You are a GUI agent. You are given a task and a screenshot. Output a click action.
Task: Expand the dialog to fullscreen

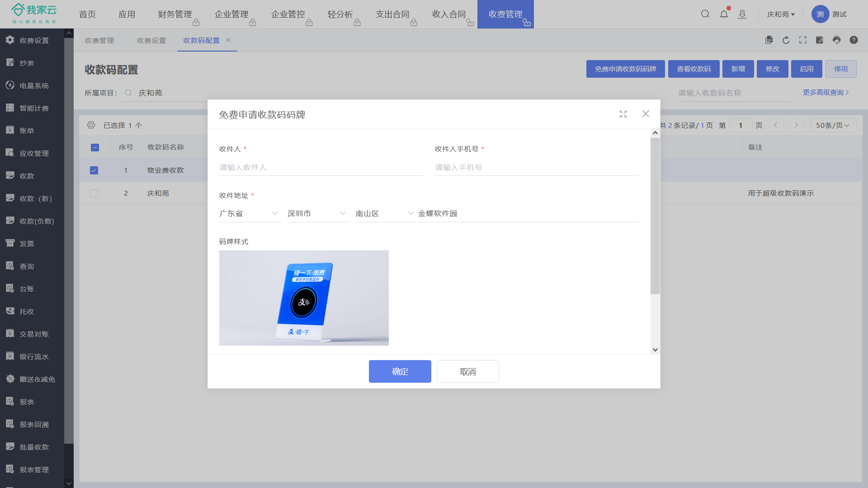click(623, 114)
